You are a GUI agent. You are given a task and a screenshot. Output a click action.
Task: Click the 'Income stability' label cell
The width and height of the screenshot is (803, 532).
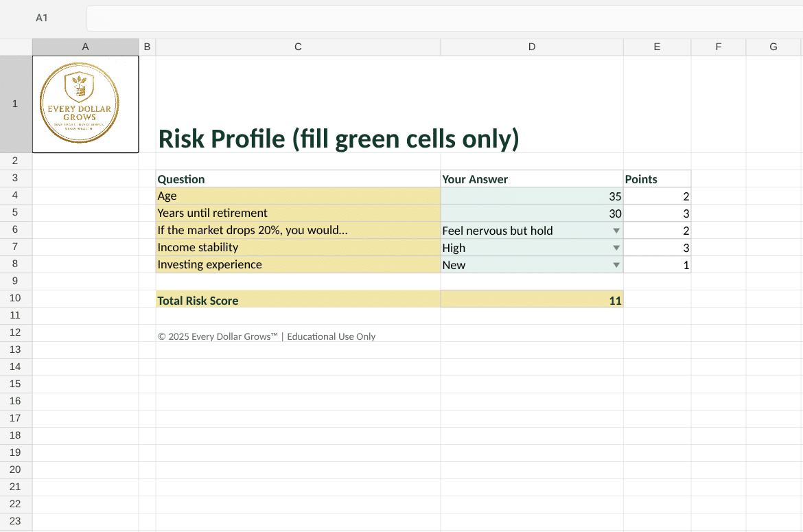point(298,247)
